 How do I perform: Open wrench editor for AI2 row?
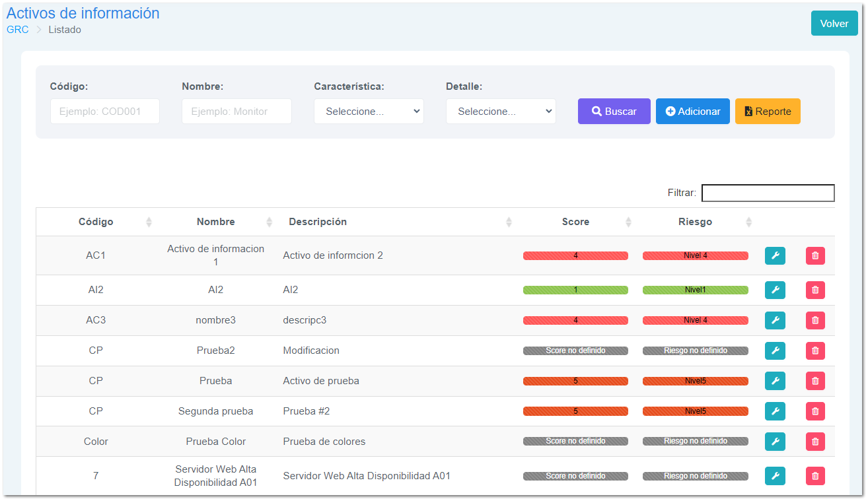tap(775, 290)
